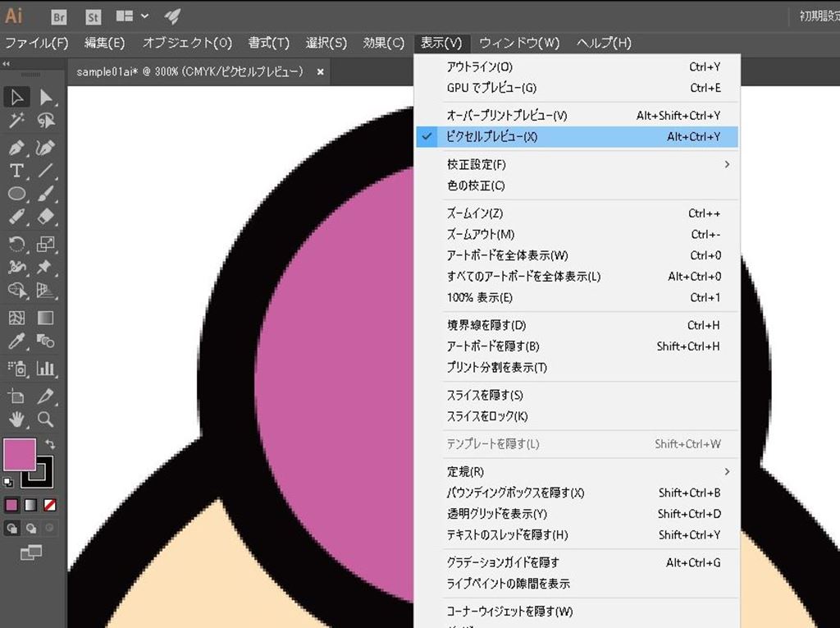Swap fill and stroke colors arrow

[x=50, y=444]
